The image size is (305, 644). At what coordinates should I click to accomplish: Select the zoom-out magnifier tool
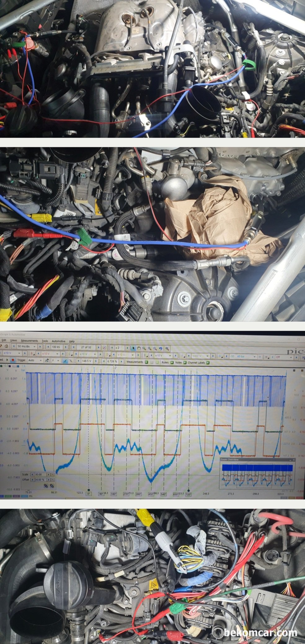(155, 348)
